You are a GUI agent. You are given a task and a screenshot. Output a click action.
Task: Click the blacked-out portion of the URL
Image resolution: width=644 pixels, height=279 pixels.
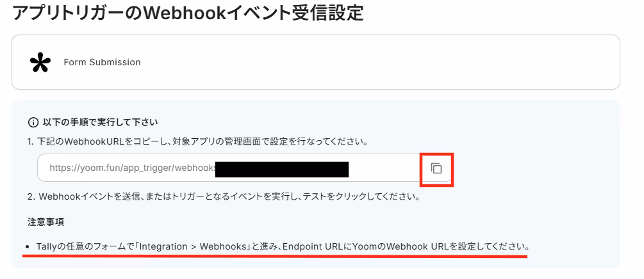[x=282, y=170]
